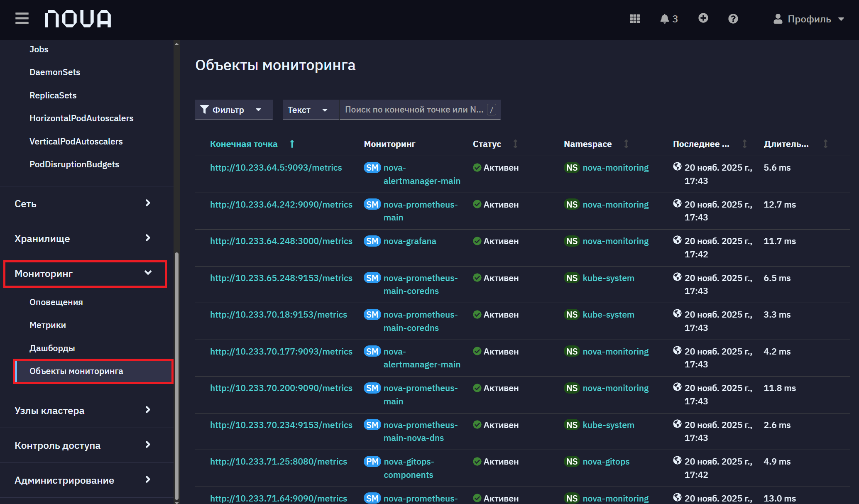Open nova-monitoring namespace in 10.233.64.248 row
The height and width of the screenshot is (504, 859).
pos(616,241)
